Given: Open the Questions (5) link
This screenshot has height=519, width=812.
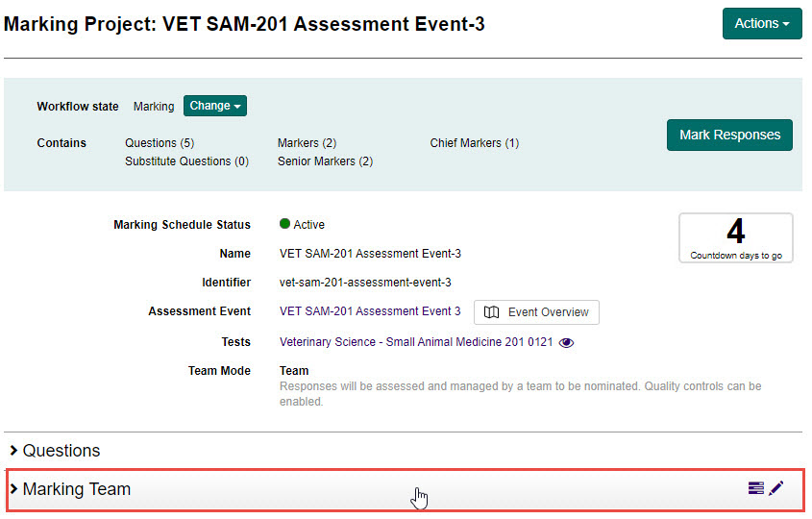Looking at the screenshot, I should (x=160, y=143).
